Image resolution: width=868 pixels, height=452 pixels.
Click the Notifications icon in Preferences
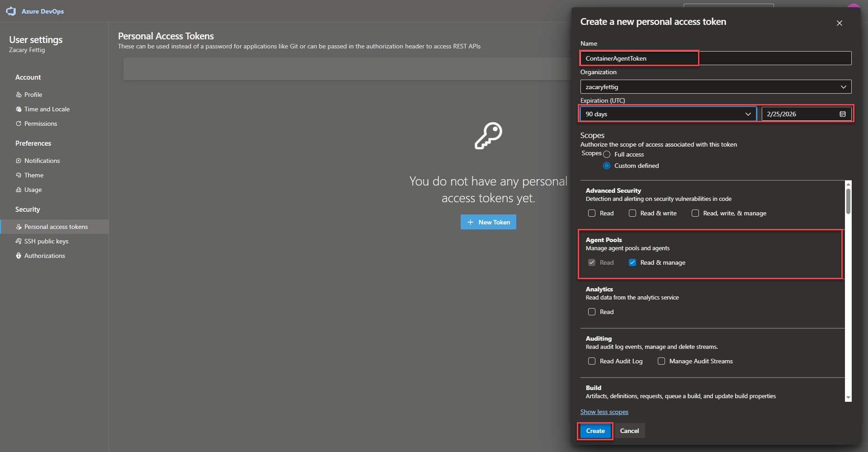click(19, 161)
